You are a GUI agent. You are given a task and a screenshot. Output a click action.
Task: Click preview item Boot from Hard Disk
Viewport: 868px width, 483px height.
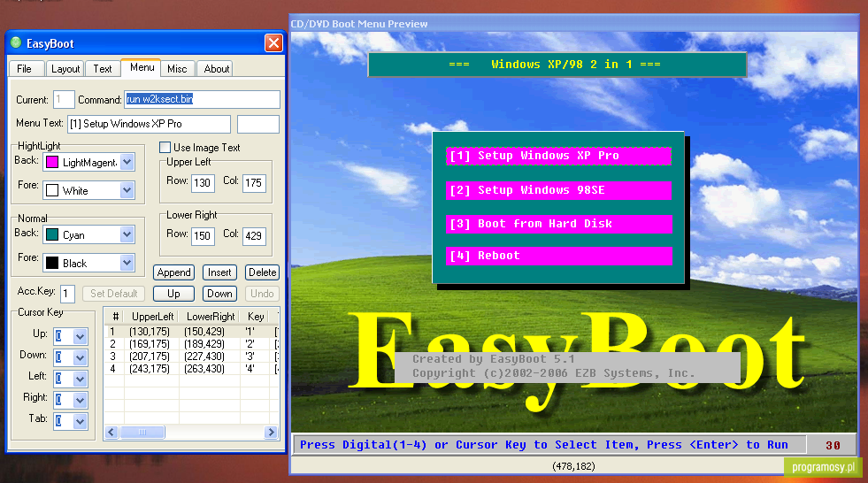coord(558,224)
